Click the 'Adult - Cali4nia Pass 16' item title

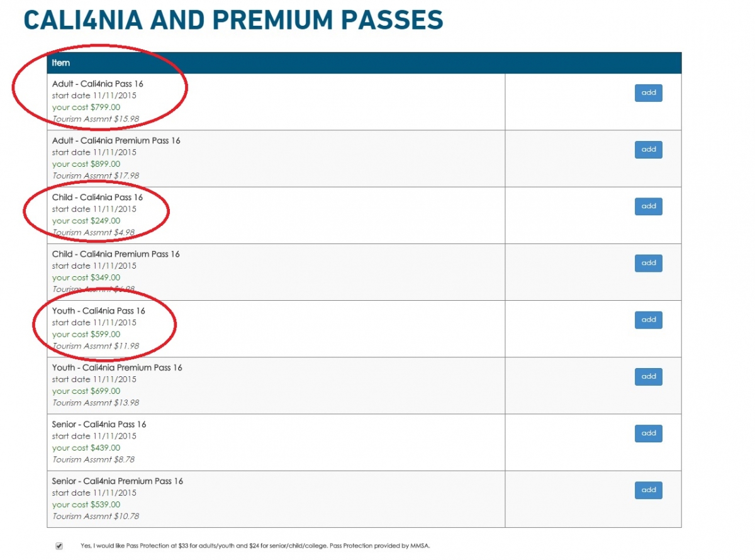(98, 84)
